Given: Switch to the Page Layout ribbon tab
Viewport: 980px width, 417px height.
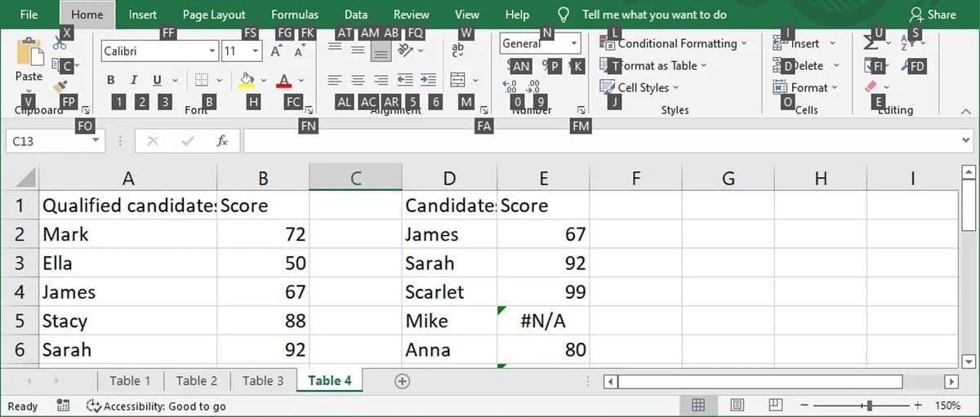Looking at the screenshot, I should [x=214, y=15].
